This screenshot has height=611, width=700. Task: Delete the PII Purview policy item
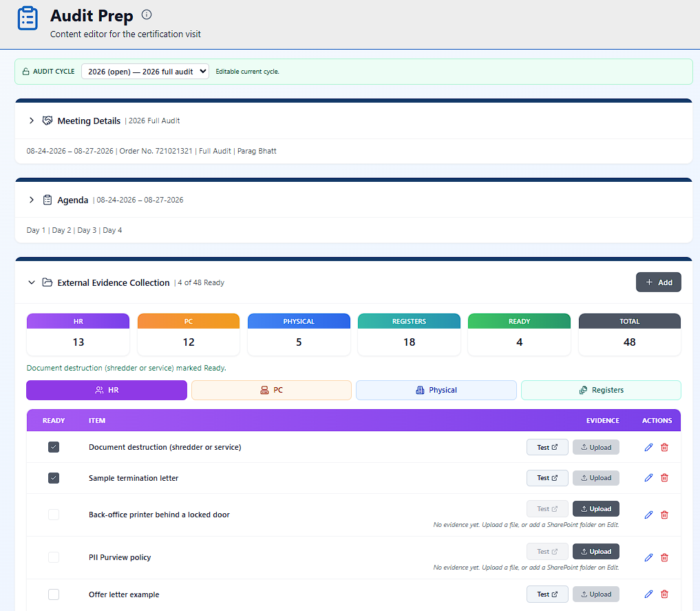pos(664,557)
